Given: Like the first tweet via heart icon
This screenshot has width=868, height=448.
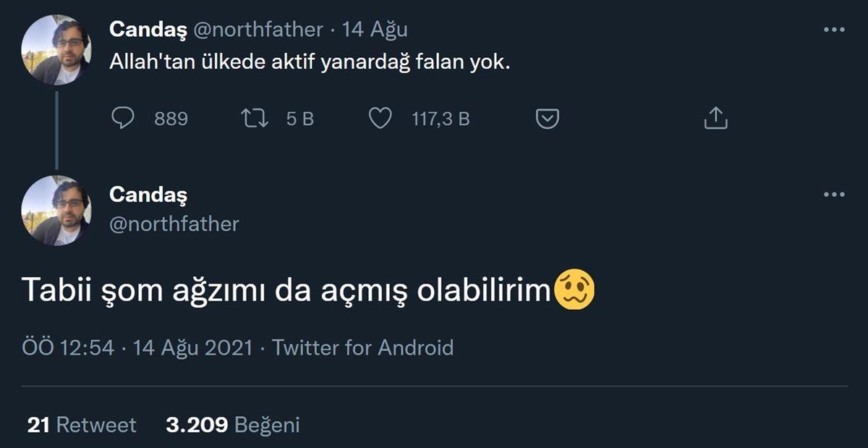Looking at the screenshot, I should [382, 118].
